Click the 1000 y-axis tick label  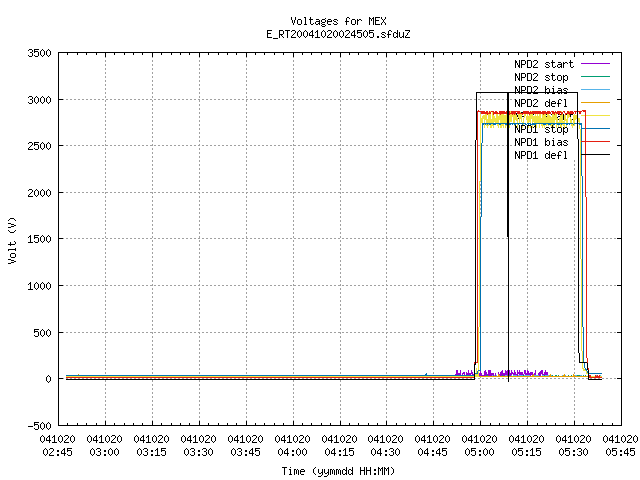click(x=39, y=286)
